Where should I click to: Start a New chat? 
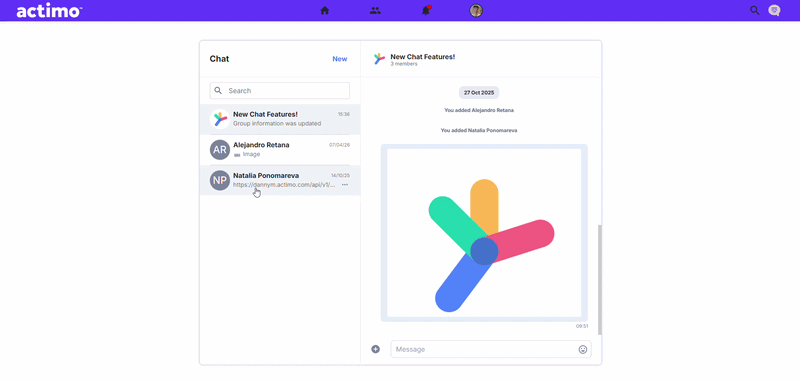click(340, 59)
